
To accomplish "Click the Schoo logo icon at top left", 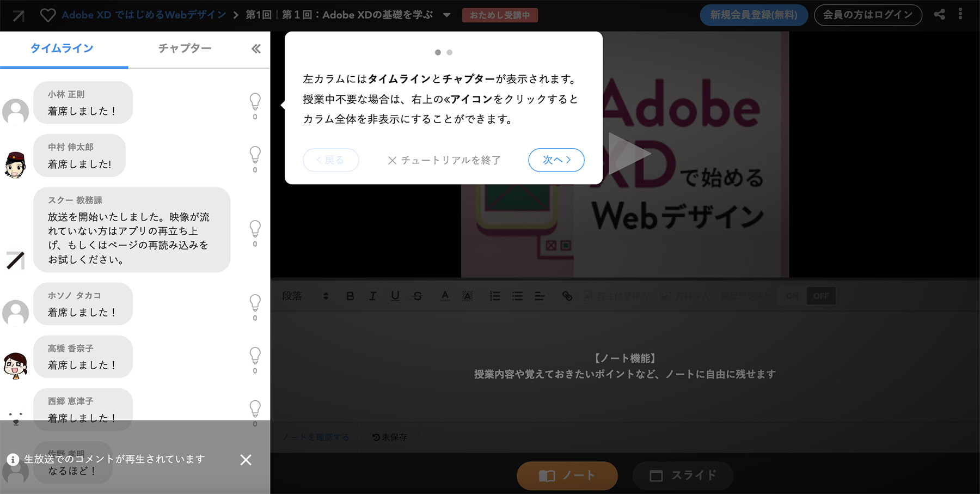I will (19, 15).
